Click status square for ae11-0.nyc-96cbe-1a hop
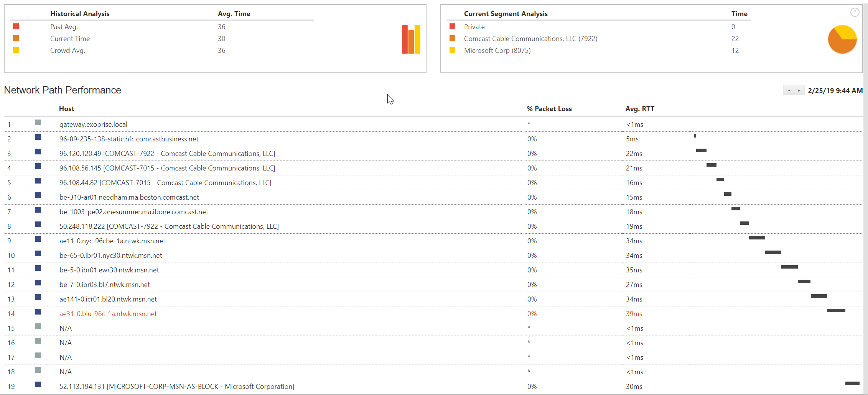Image resolution: width=868 pixels, height=395 pixels. 38,239
